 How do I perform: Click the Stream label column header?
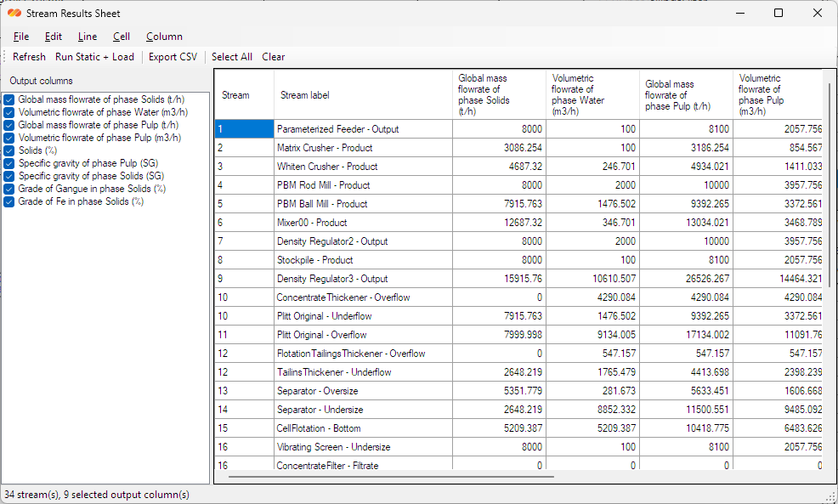pos(363,94)
